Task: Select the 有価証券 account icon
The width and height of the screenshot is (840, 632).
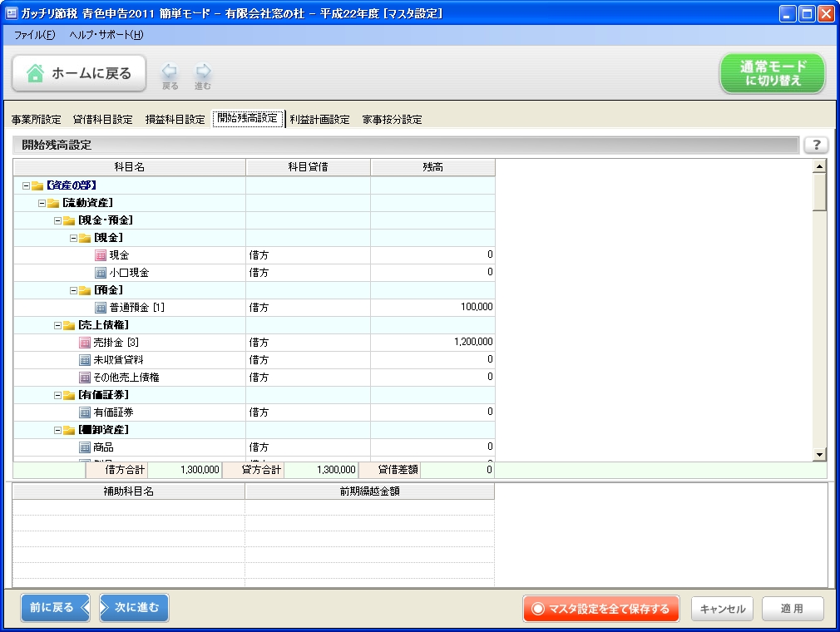Action: 83,412
